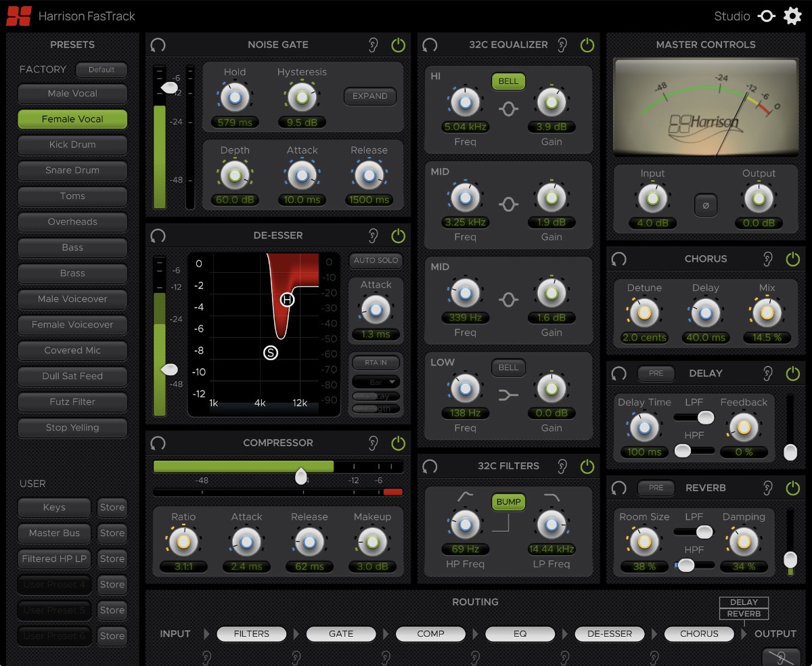Open the RTA Bar display dropdown
Viewport: 812px width, 666px height.
[376, 382]
